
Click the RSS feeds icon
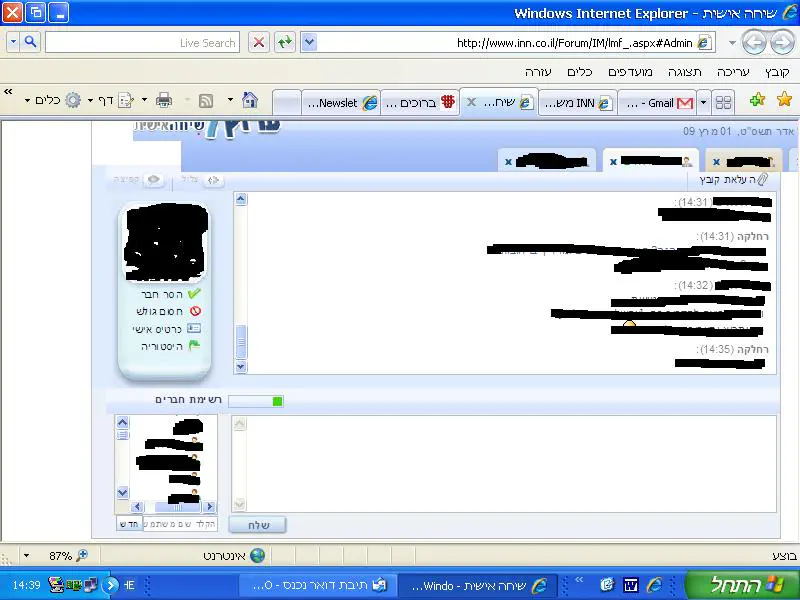pyautogui.click(x=206, y=100)
